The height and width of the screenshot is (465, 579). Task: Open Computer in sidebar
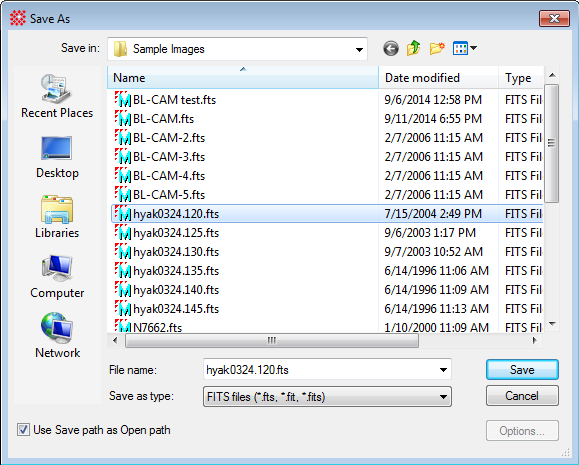tap(57, 277)
